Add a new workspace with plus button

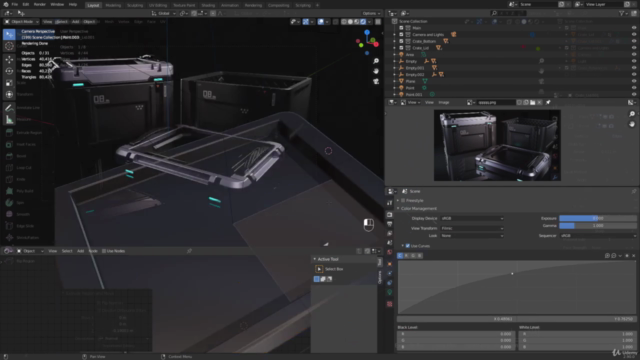[317, 5]
